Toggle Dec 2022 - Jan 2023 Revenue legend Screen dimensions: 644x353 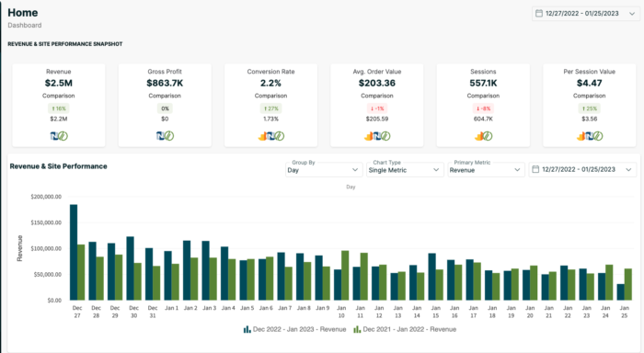[x=295, y=329]
